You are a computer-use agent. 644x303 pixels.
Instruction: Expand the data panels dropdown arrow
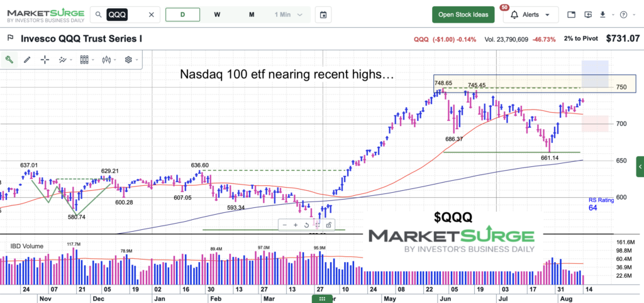[94, 60]
